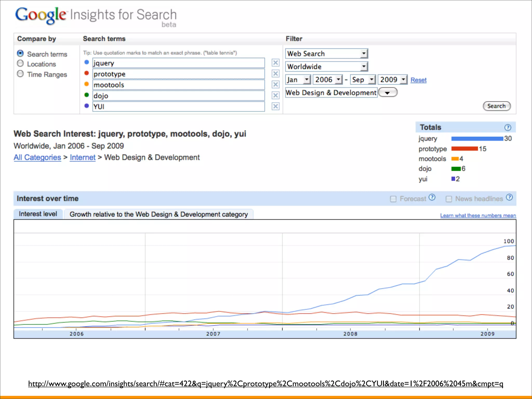Click the purple YUI color dot

[87, 106]
